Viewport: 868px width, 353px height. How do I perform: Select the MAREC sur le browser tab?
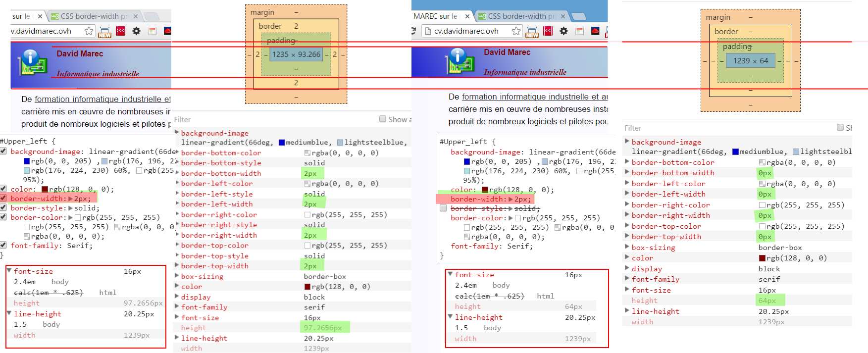pyautogui.click(x=435, y=16)
